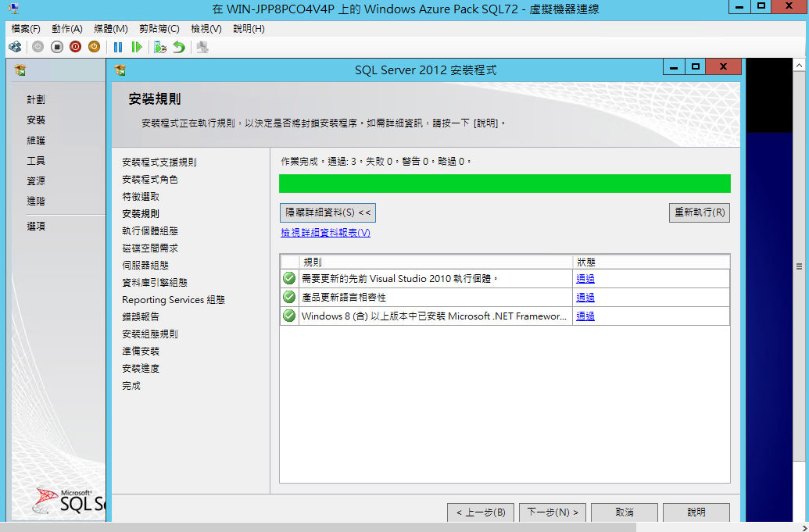
Task: Click the 錯誤報告 step
Action: [141, 317]
